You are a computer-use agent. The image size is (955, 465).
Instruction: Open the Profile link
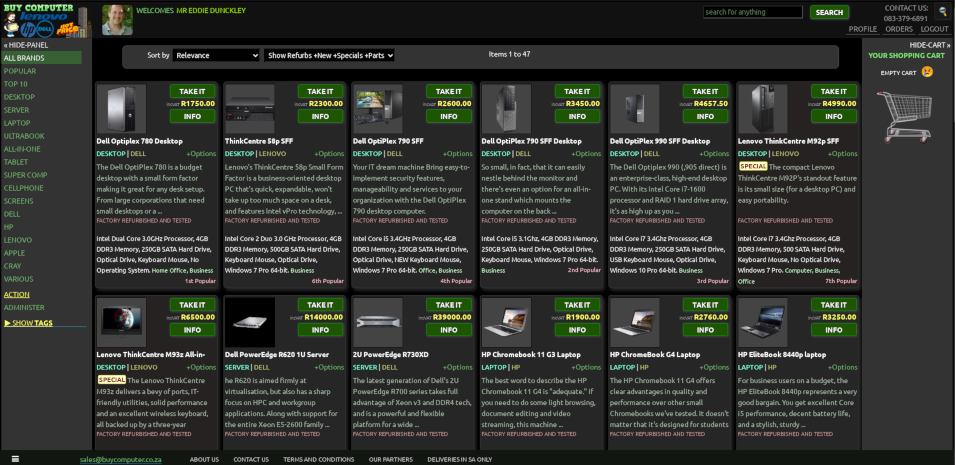tap(862, 29)
